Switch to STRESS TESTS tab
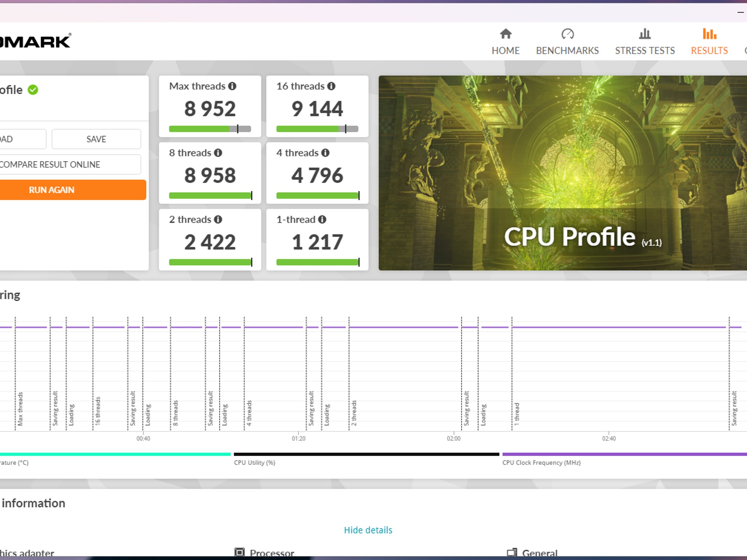 (645, 42)
